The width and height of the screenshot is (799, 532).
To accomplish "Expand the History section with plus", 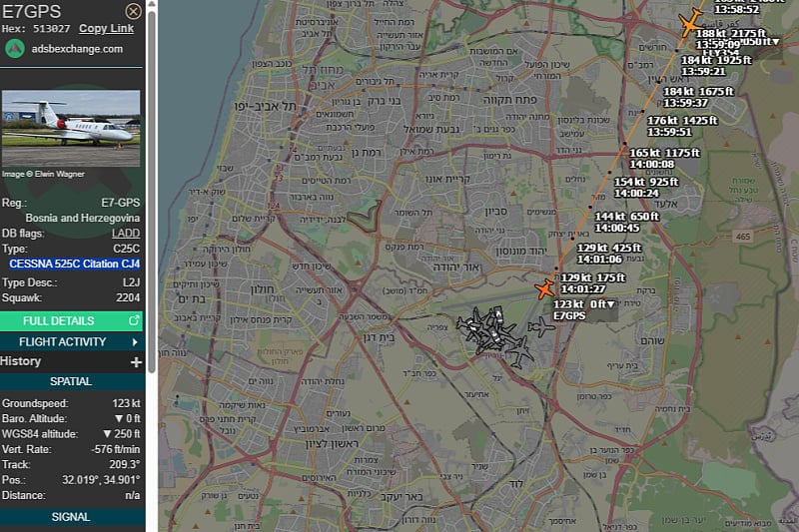I will point(136,362).
